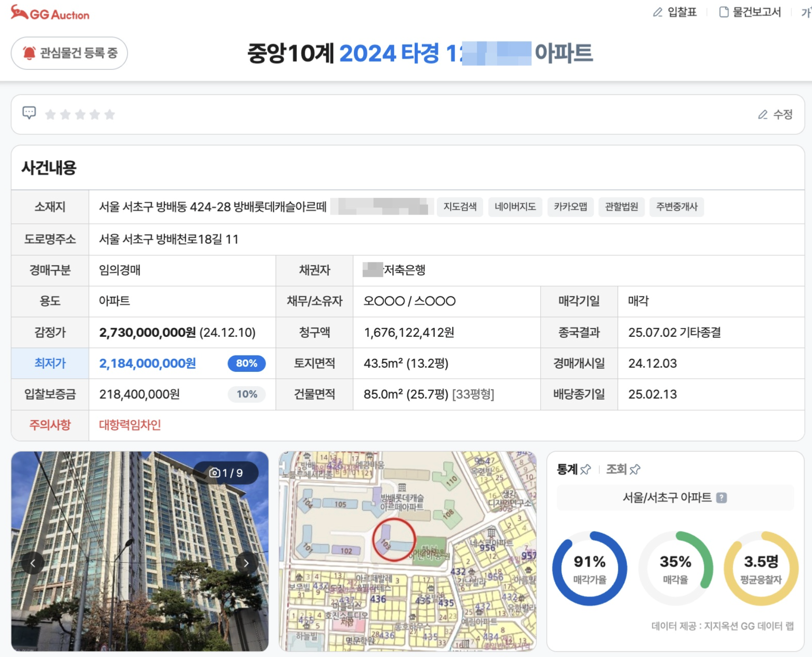
Task: Select the fifth rating star
Action: (110, 115)
